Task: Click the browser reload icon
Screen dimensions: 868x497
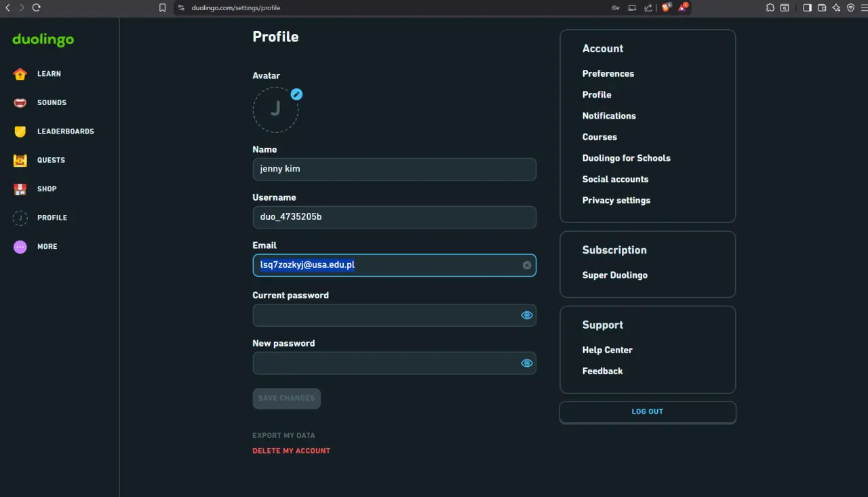Action: click(x=37, y=7)
